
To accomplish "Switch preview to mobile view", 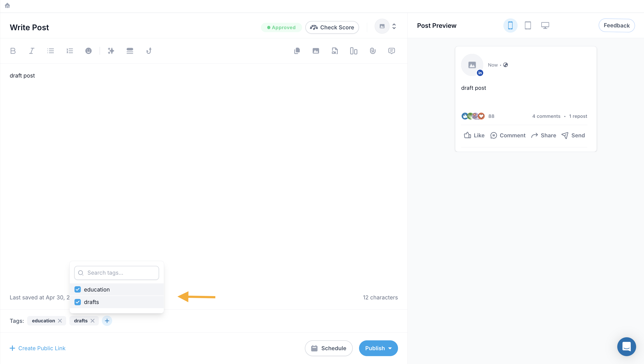I will point(510,25).
